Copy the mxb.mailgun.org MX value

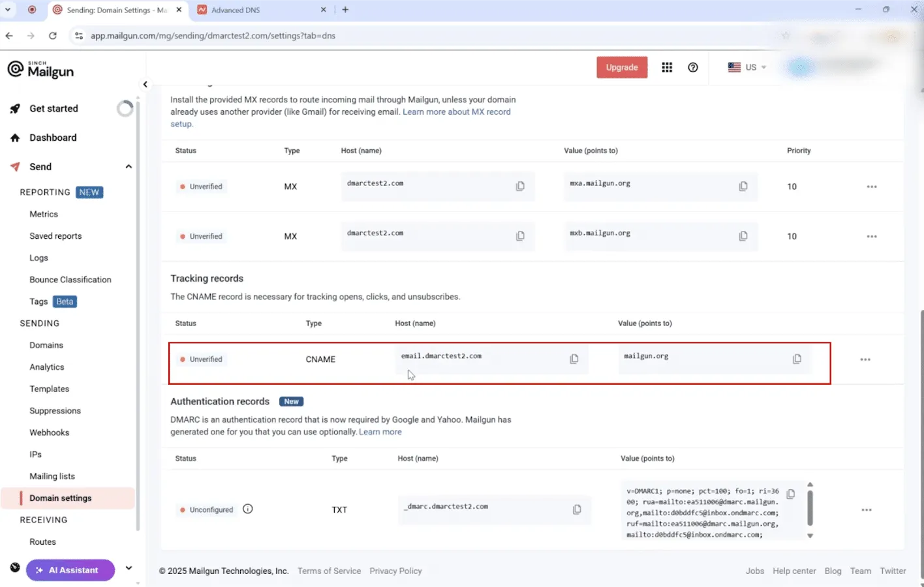click(x=743, y=236)
